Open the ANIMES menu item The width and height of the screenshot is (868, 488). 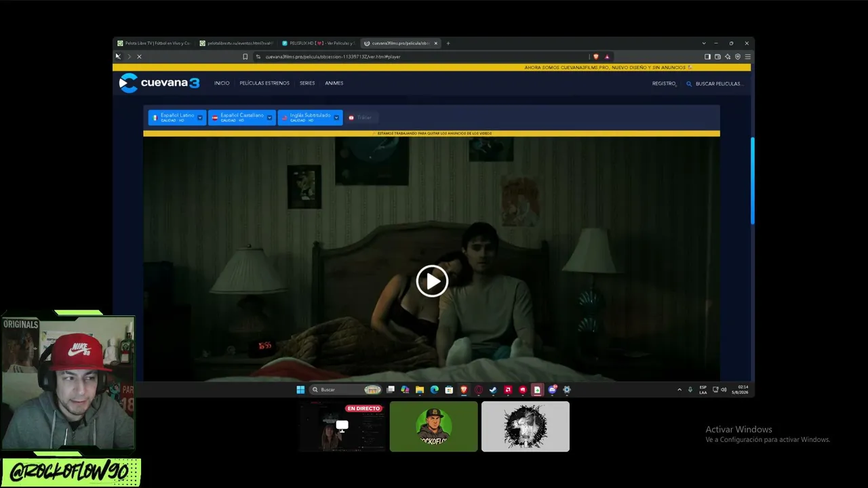[334, 83]
